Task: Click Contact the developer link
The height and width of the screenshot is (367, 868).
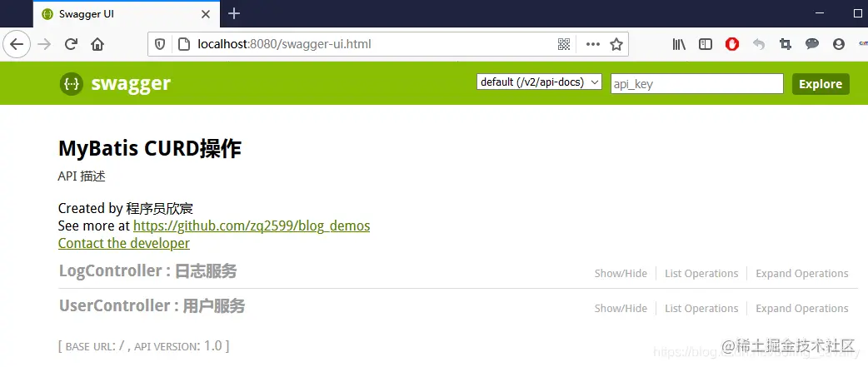Action: (x=124, y=244)
